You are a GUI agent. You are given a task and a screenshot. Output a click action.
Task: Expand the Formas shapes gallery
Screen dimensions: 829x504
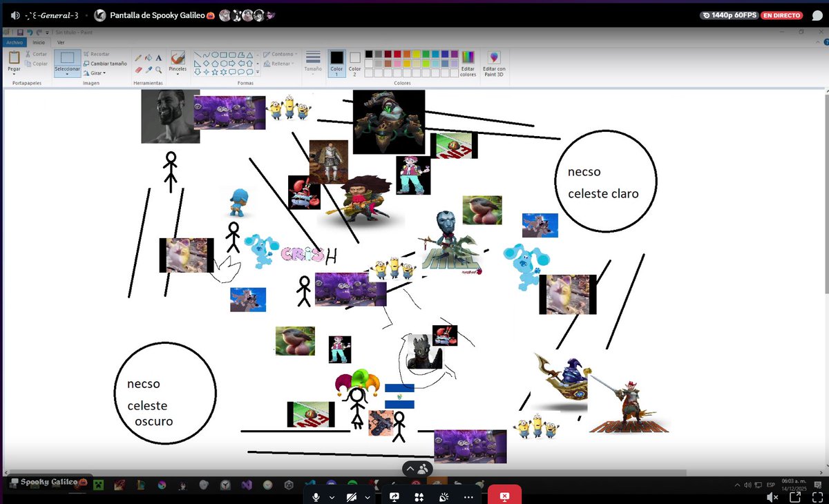[x=258, y=72]
